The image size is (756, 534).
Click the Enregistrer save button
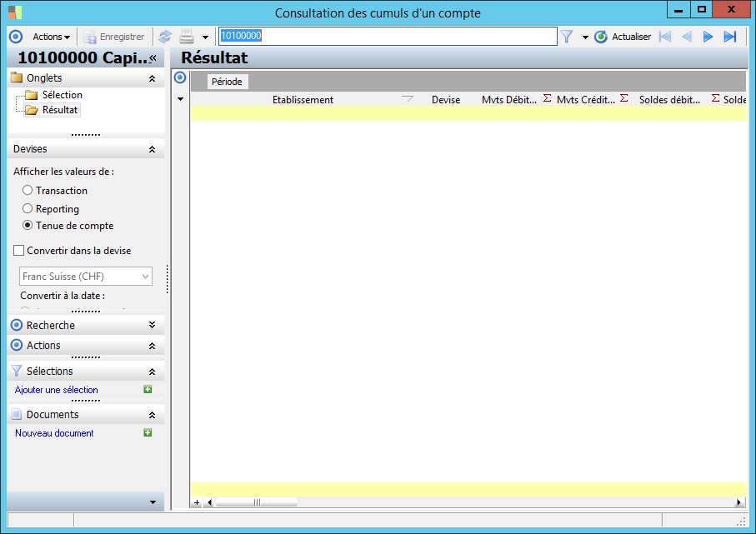click(x=114, y=37)
